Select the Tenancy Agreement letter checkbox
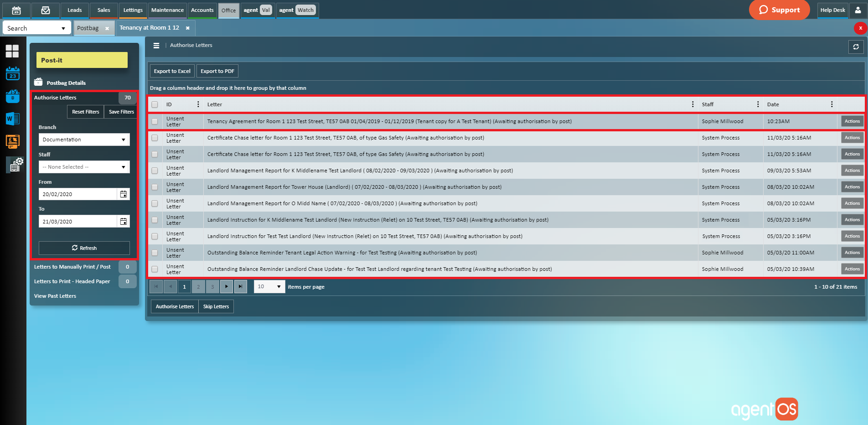Viewport: 868px width, 425px height. [x=155, y=122]
